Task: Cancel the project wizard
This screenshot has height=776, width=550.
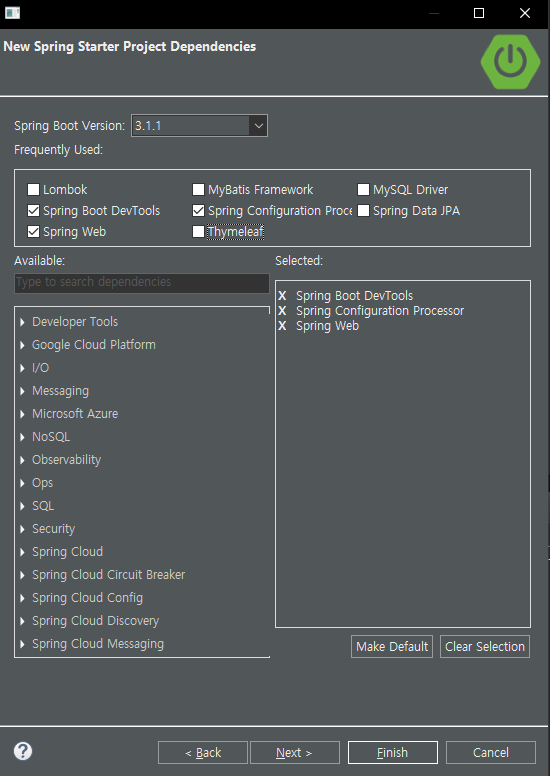Action: (491, 753)
